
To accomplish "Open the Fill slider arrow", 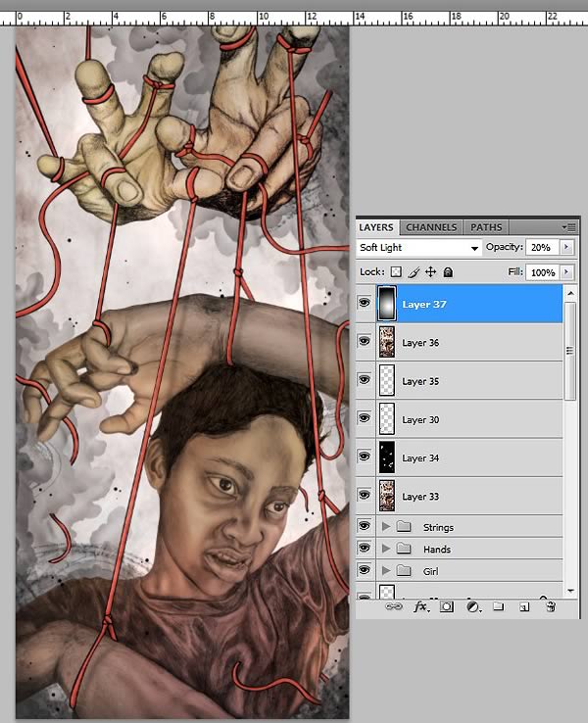I will (x=566, y=272).
